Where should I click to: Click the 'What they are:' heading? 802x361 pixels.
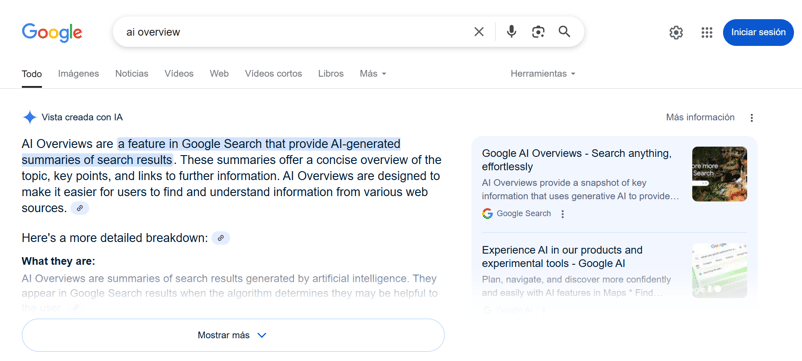tap(58, 261)
